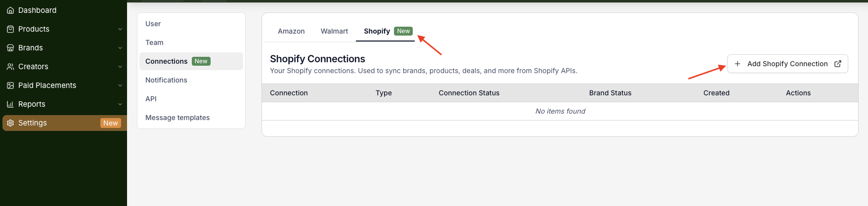
Task: Expand the Reports submenu chevron
Action: 120,104
